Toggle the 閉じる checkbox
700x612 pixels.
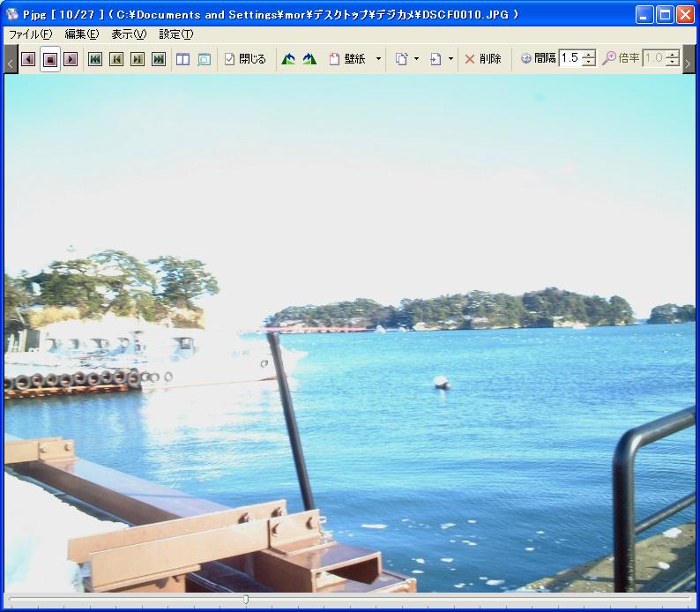[x=245, y=59]
